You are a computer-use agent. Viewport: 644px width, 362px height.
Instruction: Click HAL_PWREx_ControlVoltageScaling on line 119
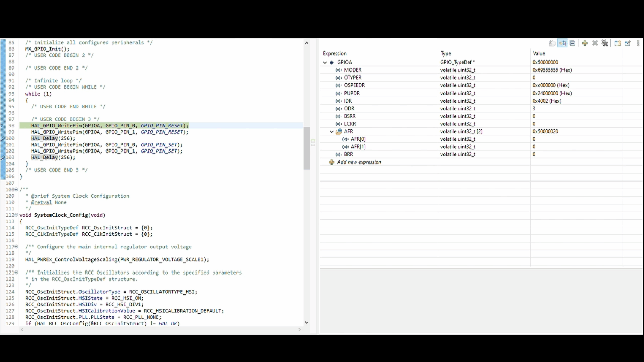(x=71, y=260)
